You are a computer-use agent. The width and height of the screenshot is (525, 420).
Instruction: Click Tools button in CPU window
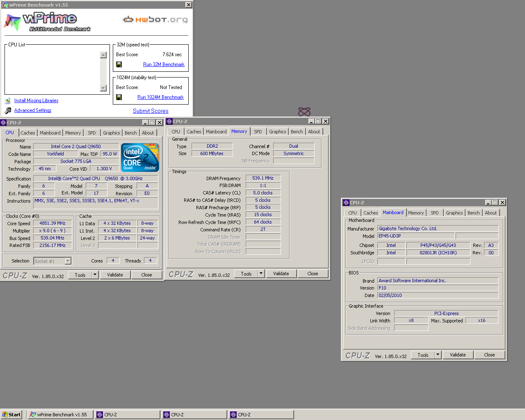(x=80, y=275)
